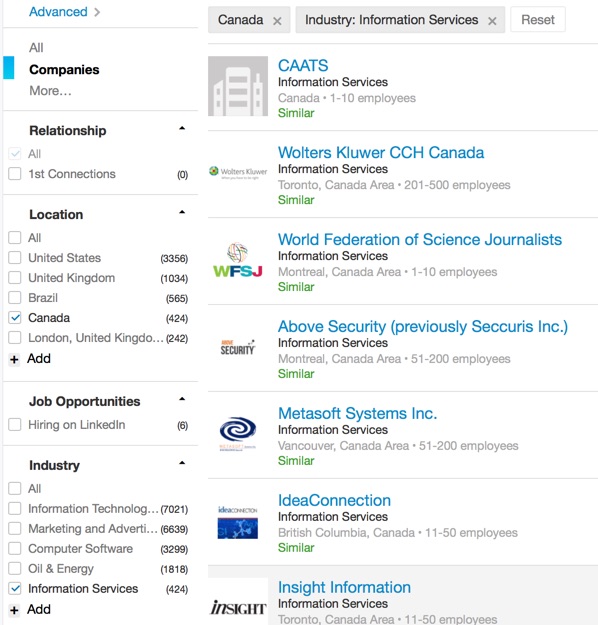Remove the Canada filter tag
The height and width of the screenshot is (625, 598).
click(277, 21)
